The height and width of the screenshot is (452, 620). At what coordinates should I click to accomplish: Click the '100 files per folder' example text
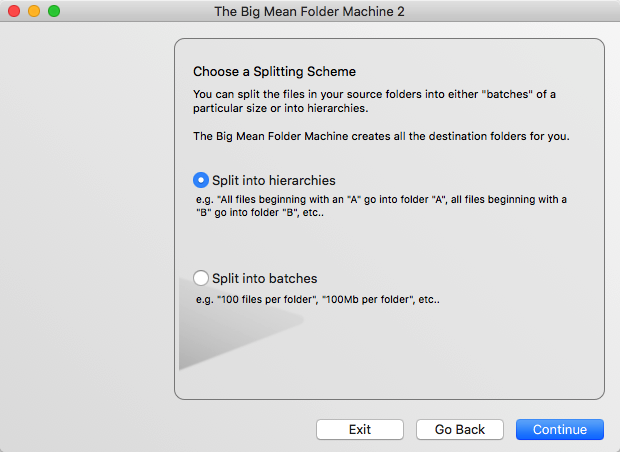coord(267,299)
